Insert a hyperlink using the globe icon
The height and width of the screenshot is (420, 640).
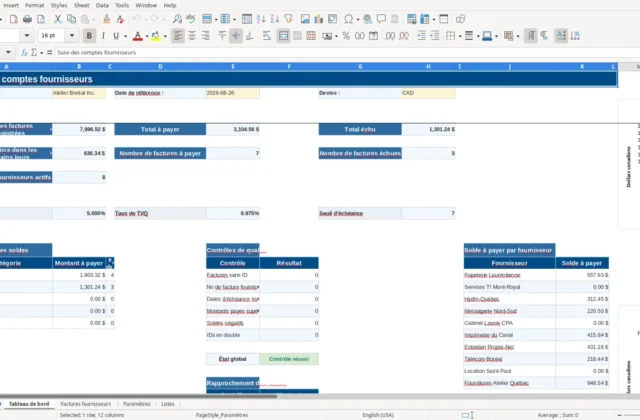click(x=367, y=19)
